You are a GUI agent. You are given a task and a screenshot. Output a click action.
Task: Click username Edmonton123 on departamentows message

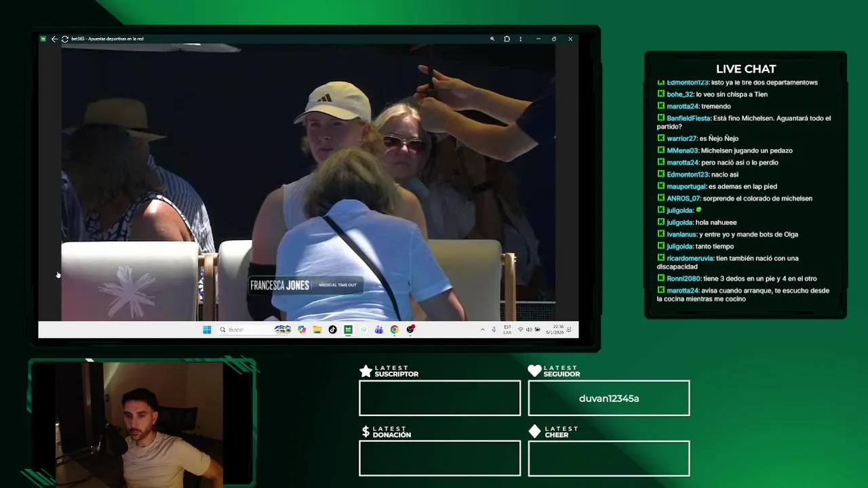pos(688,83)
